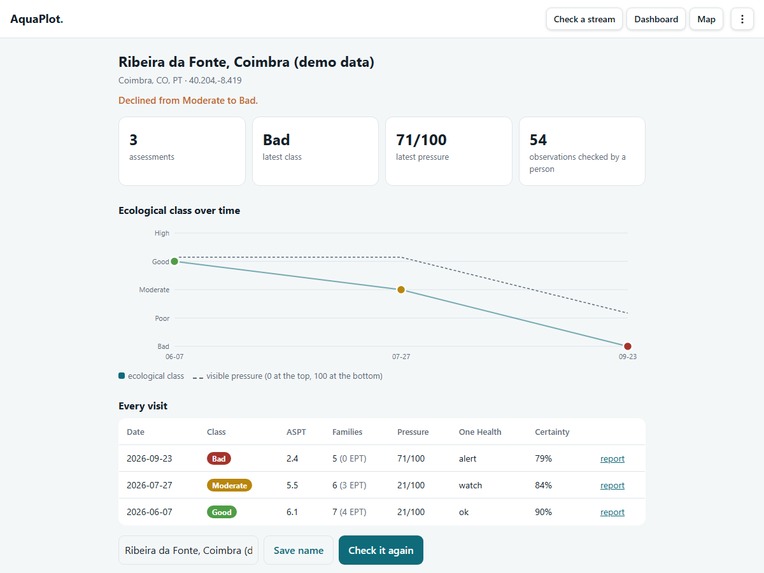Open the Map view
The height and width of the screenshot is (573, 764).
point(706,19)
